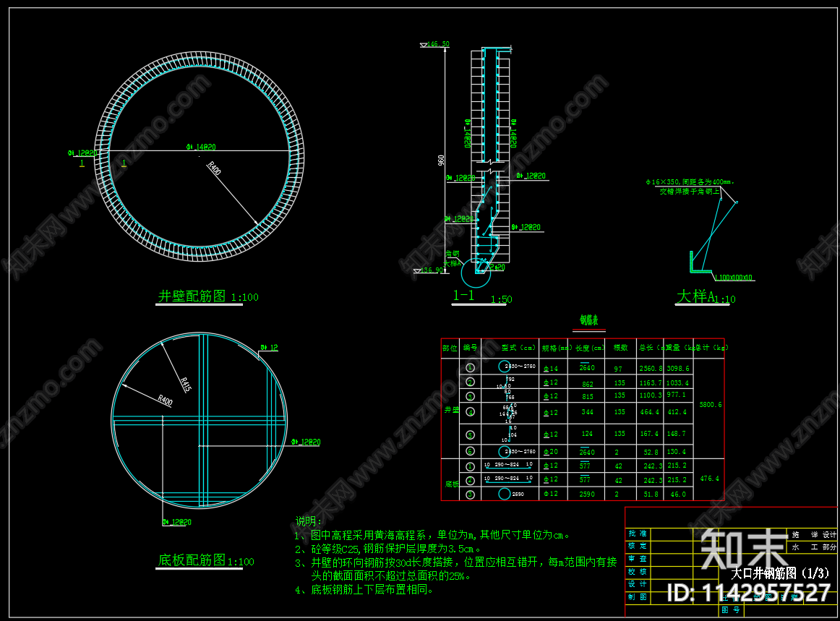Image resolution: width=840 pixels, height=621 pixels.
Task: Select the 钢筋表 table heading
Action: (588, 320)
